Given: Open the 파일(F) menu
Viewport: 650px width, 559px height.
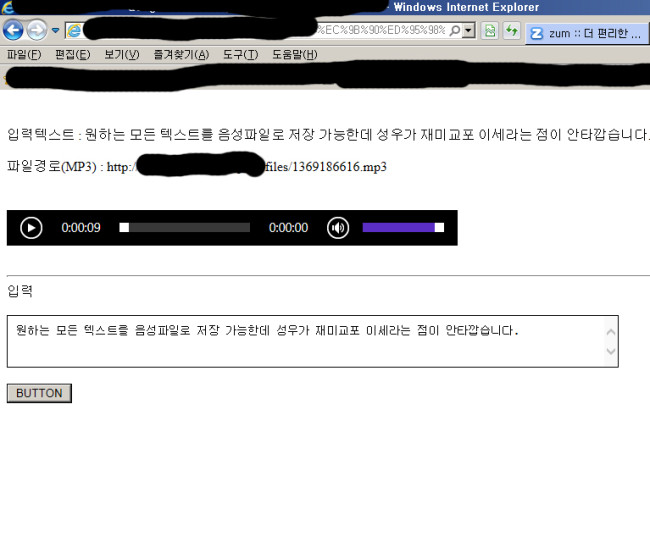Looking at the screenshot, I should [24, 54].
